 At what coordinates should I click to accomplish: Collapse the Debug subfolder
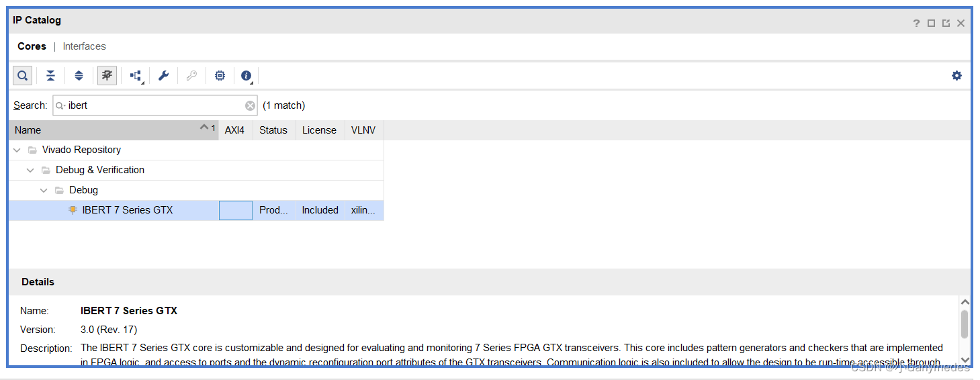click(x=44, y=190)
